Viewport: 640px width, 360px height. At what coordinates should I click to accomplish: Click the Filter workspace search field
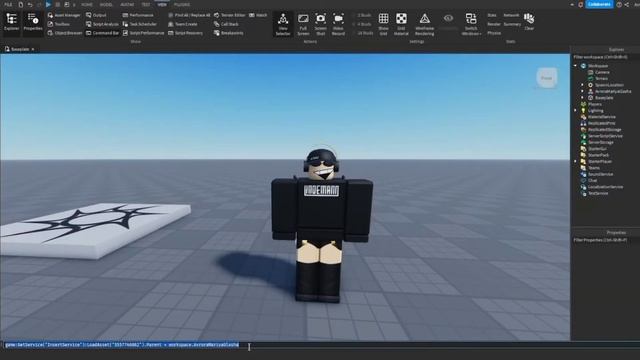point(605,57)
